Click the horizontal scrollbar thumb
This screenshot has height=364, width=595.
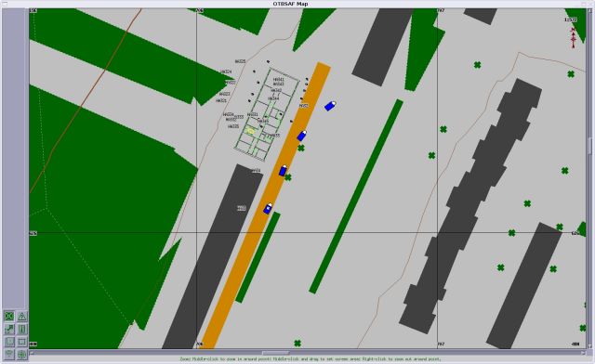(x=276, y=353)
